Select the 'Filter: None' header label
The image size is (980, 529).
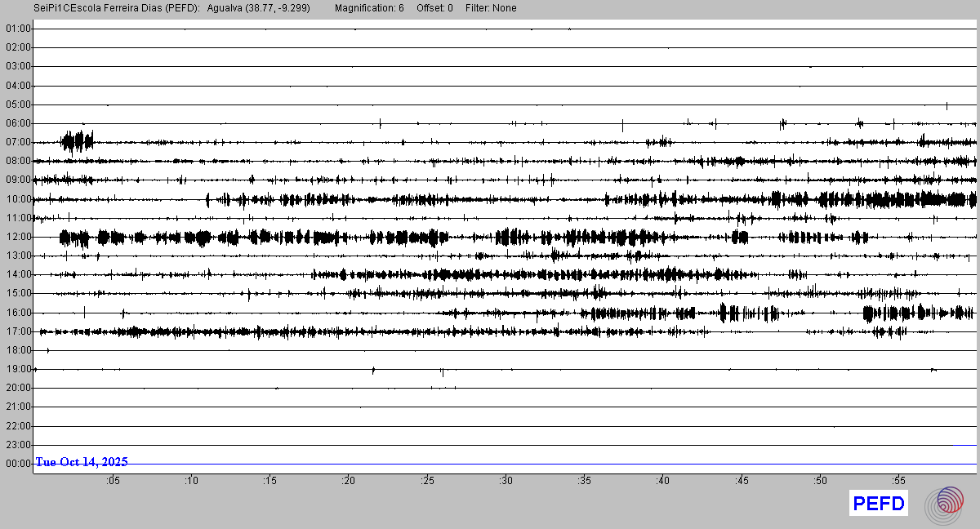point(491,8)
